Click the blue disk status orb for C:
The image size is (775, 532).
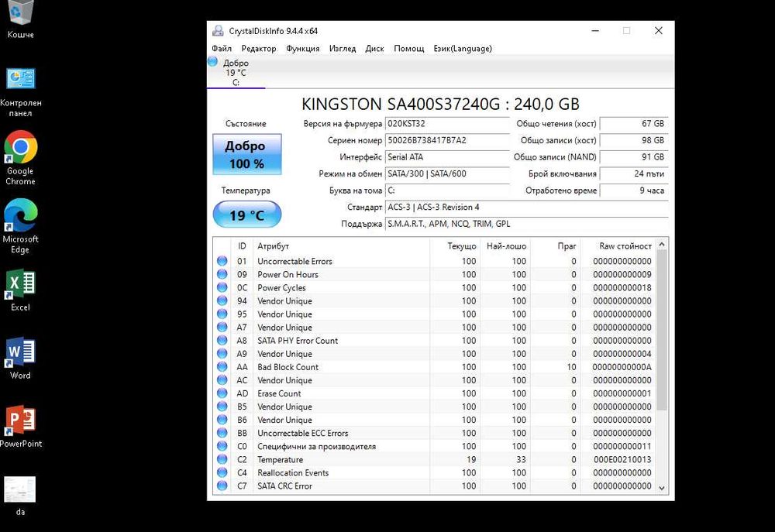coord(213,62)
